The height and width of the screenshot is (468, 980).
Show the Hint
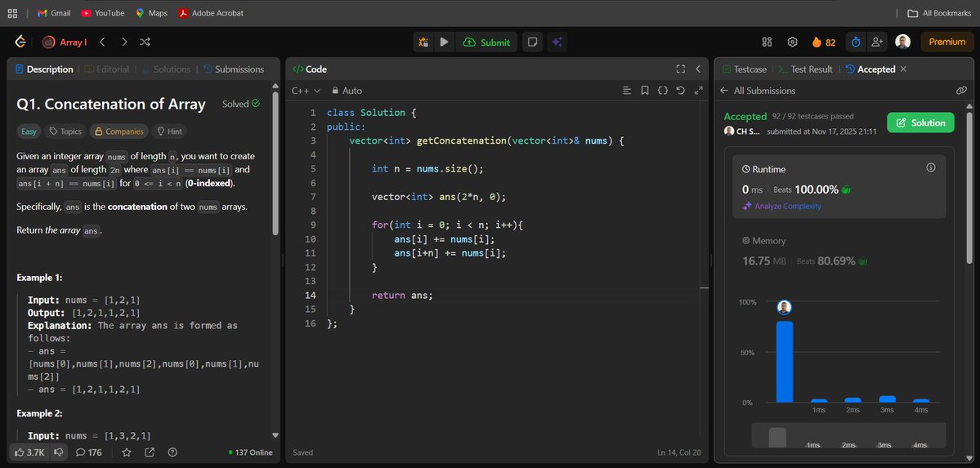168,131
